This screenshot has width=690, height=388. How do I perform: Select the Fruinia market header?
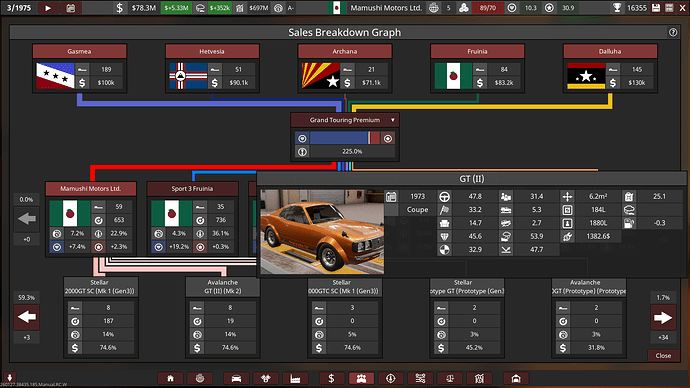click(477, 51)
